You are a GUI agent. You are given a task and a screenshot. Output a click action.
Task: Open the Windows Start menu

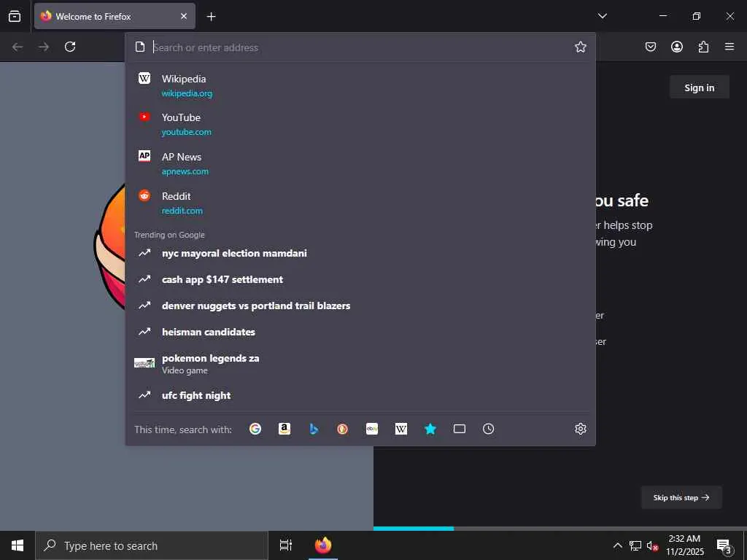(x=18, y=545)
